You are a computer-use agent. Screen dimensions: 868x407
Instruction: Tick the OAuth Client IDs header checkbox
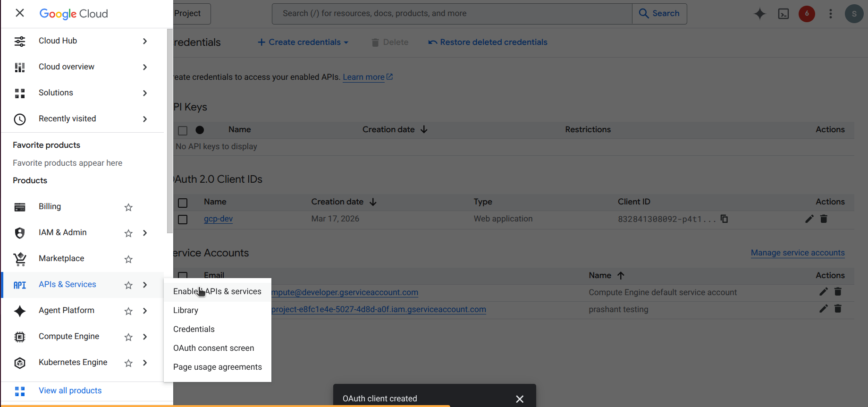(x=183, y=203)
